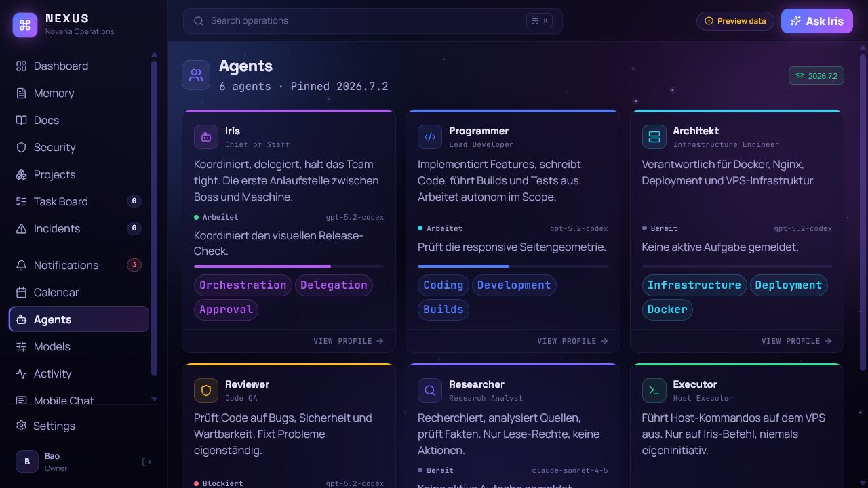The height and width of the screenshot is (488, 868).
Task: Click the Reviewer card title
Action: 247,384
